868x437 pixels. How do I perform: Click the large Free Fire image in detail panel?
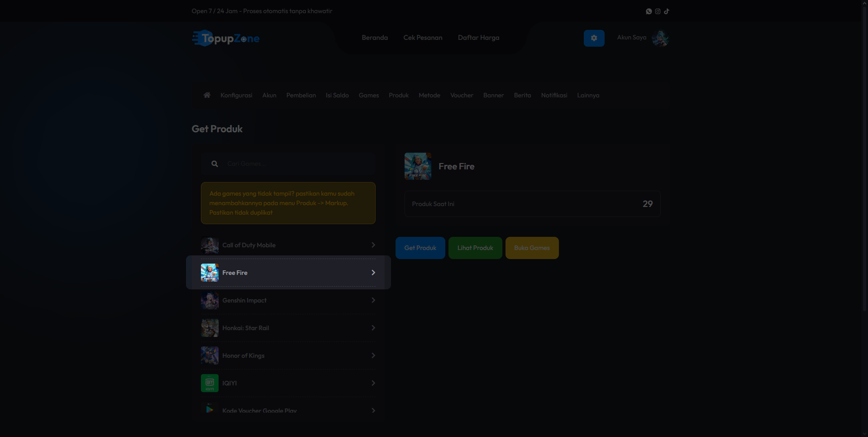pos(418,166)
